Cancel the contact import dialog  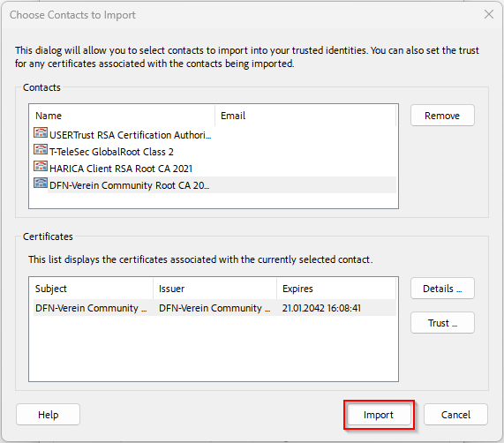pos(455,415)
